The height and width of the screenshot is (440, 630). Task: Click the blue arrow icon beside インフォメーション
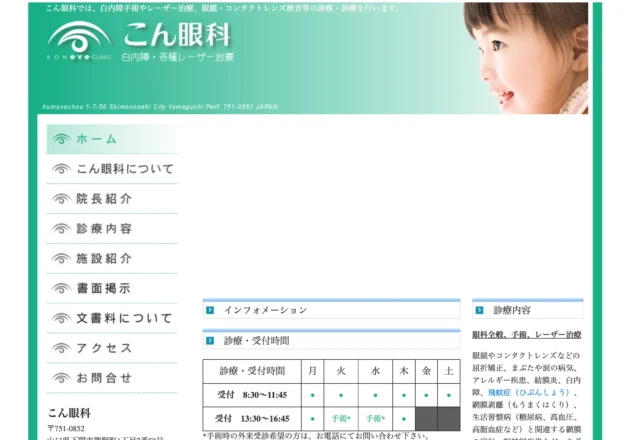tap(210, 310)
